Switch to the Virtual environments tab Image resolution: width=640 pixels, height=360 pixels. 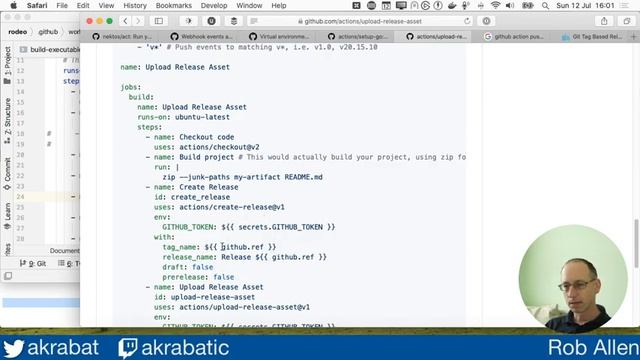280,37
